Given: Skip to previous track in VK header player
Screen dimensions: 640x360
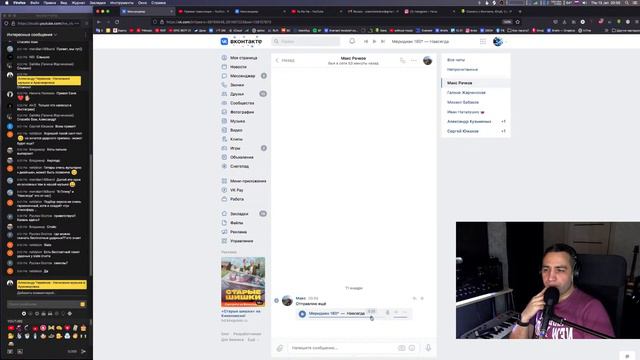Looking at the screenshot, I should 366,41.
